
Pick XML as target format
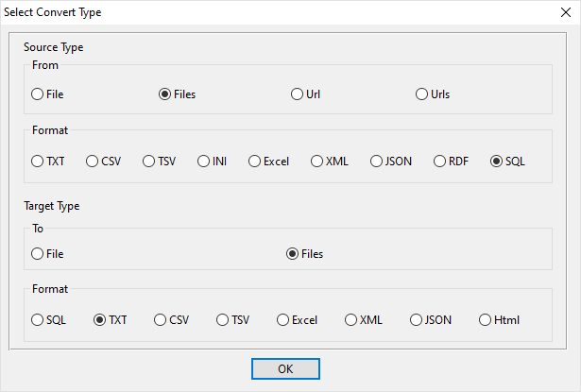[x=351, y=320]
